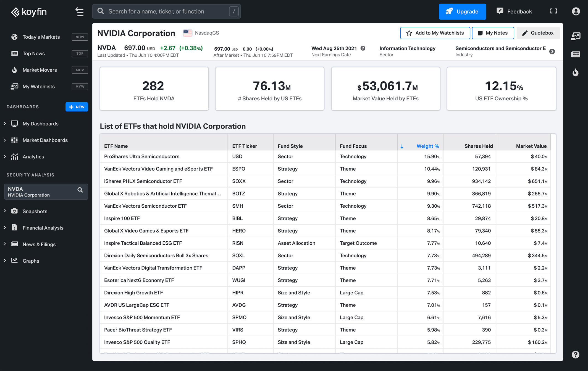Click inside the ticker search field
This screenshot has width=588, height=371.
point(166,11)
